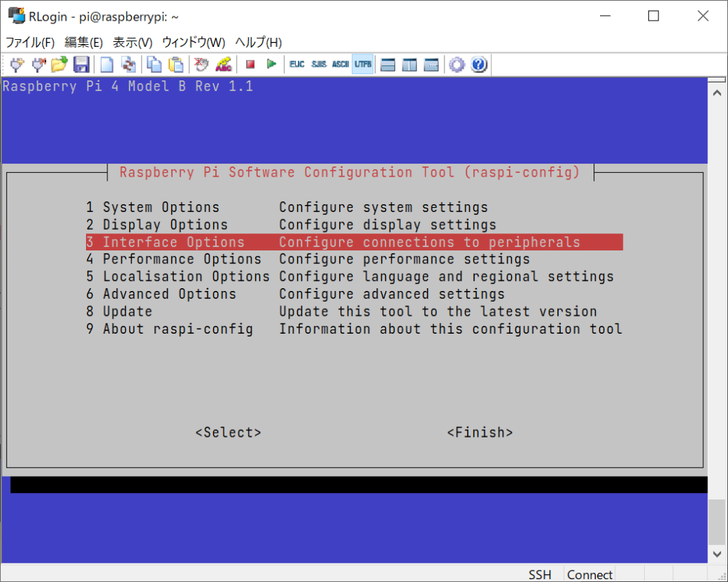This screenshot has height=582, width=728.
Task: Click the green play arrow icon
Action: pos(271,65)
